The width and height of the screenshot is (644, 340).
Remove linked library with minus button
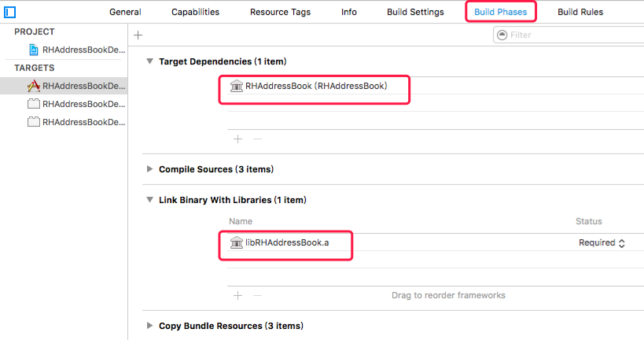tap(256, 295)
